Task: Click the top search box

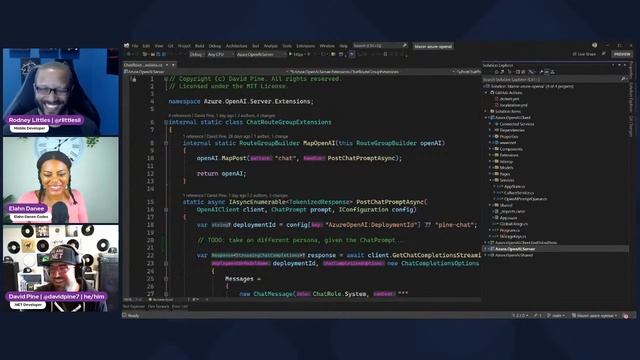Action: coord(380,46)
